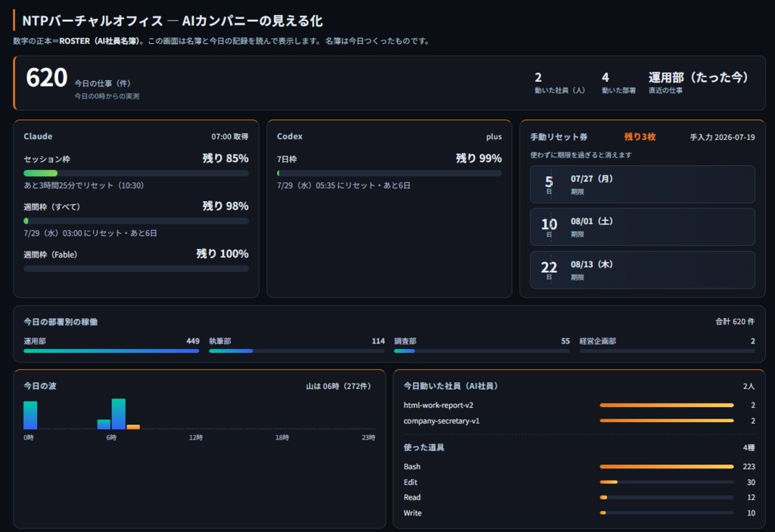Click the plus plan label in Codex card
This screenshot has width=775, height=532.
[493, 137]
